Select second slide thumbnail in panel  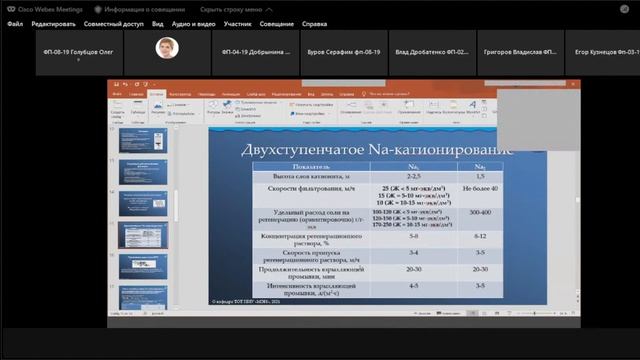point(143,172)
